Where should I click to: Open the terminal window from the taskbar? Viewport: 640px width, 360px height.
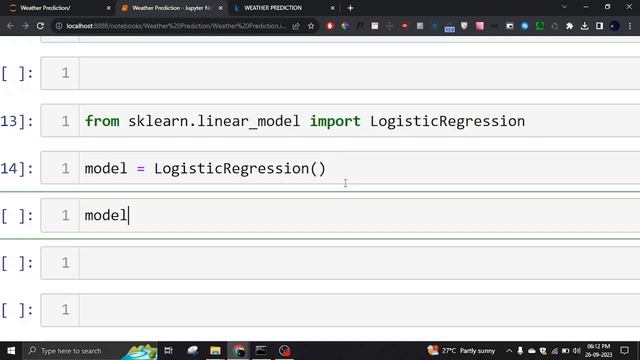(261, 351)
